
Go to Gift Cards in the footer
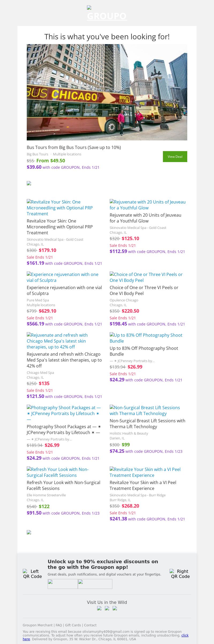(x=73, y=625)
